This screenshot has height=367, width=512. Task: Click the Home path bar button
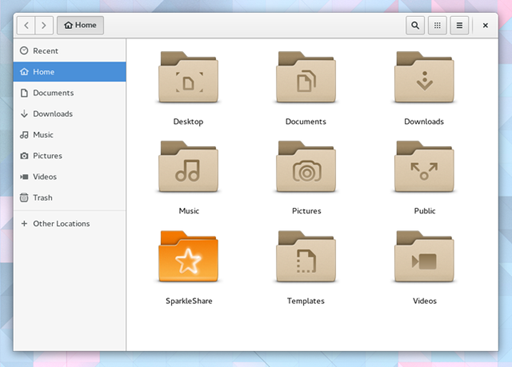tap(80, 25)
